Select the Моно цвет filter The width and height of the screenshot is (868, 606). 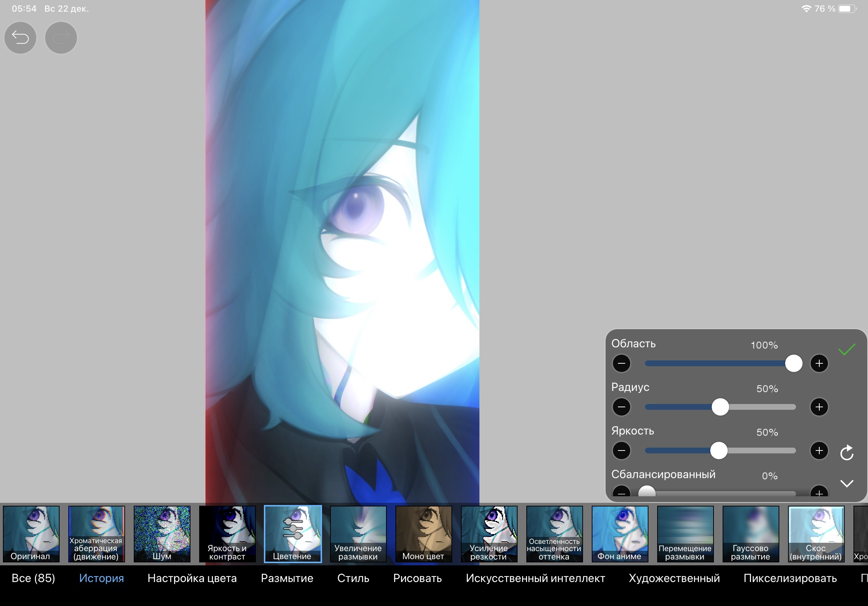point(423,534)
